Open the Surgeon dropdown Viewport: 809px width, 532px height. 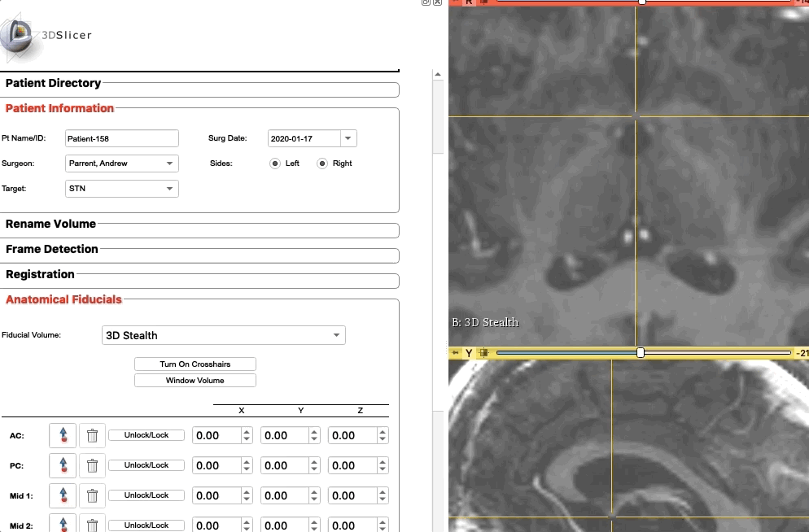click(122, 164)
